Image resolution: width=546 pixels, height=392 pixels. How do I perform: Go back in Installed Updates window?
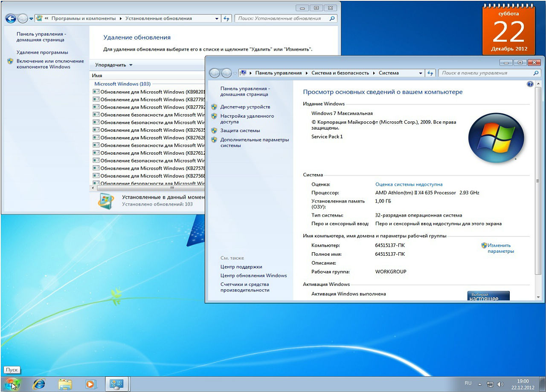click(x=11, y=18)
